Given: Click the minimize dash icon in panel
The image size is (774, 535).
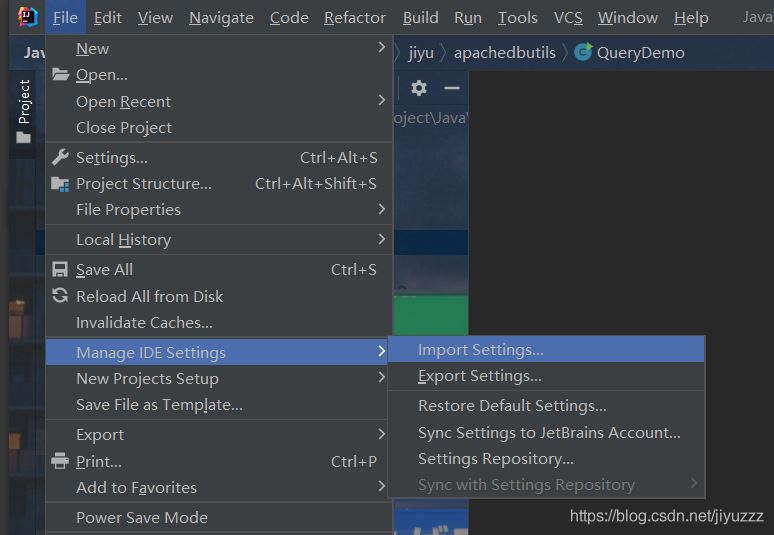Looking at the screenshot, I should click(x=452, y=88).
